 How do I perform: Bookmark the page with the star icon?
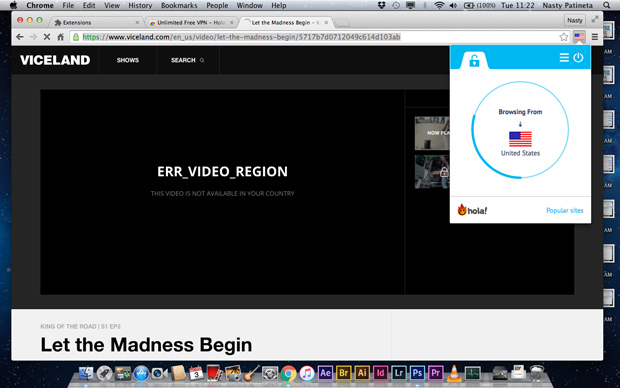tap(563, 37)
